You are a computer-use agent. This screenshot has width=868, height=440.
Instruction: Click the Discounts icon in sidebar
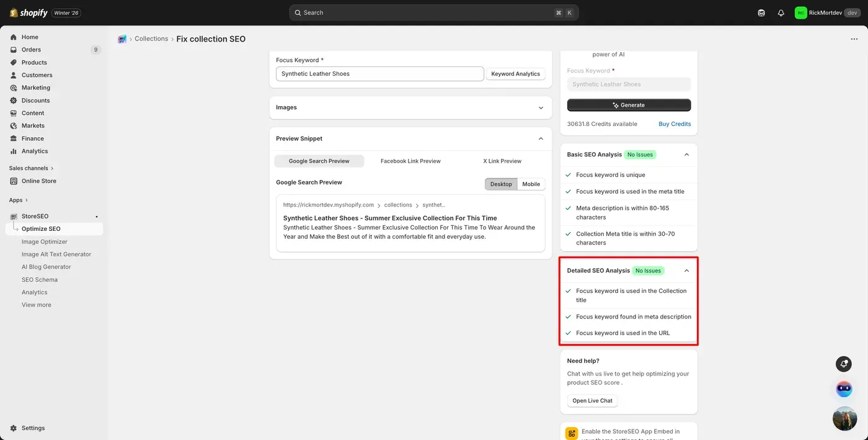tap(14, 101)
